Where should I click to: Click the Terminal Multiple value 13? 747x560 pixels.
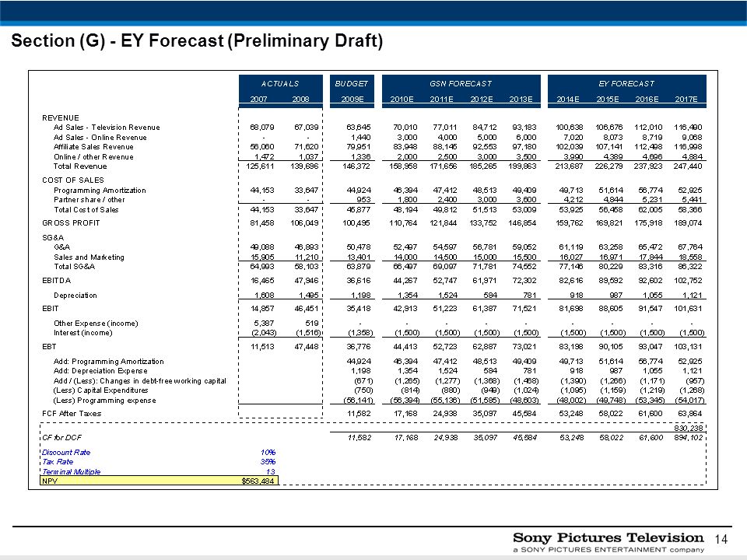[x=271, y=472]
